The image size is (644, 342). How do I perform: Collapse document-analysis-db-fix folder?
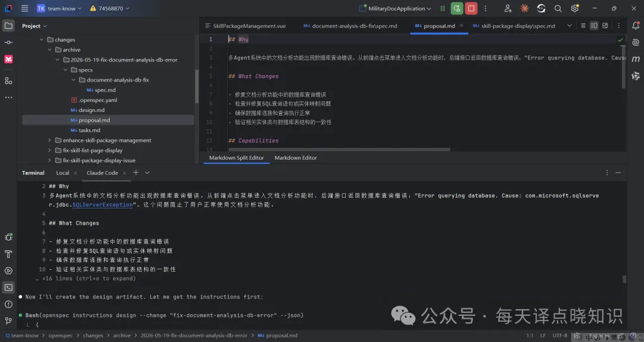click(73, 80)
